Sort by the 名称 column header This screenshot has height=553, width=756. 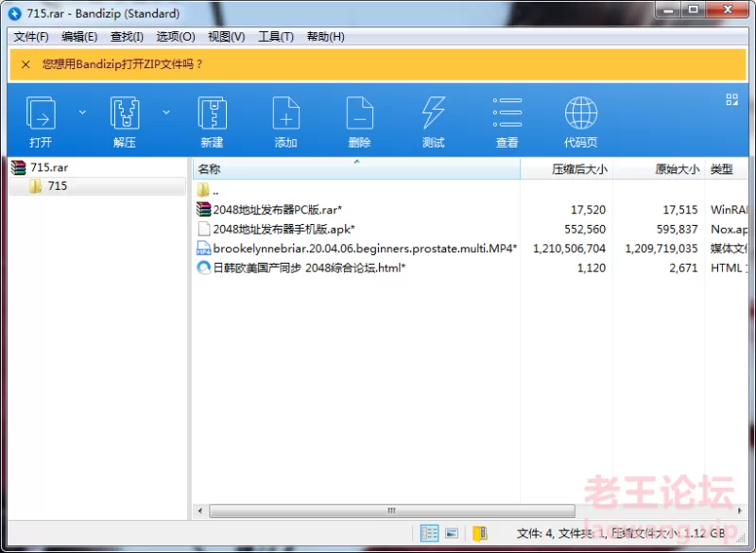(356, 169)
